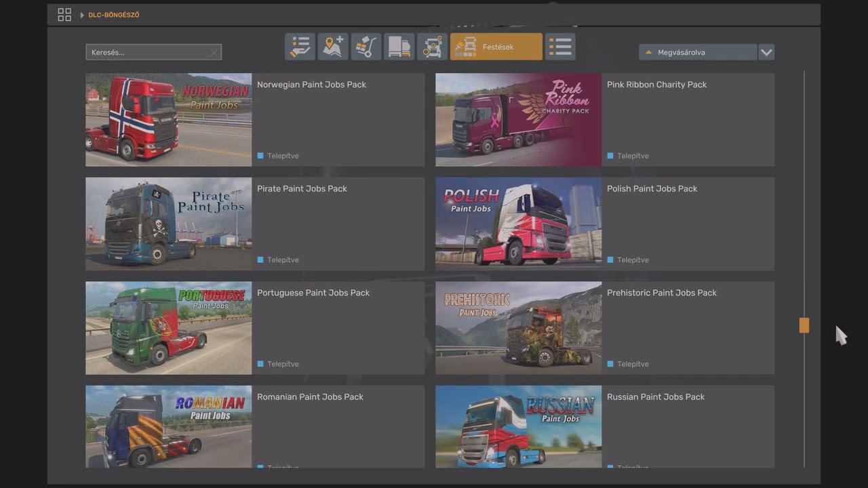
Task: Open the Pirate Paint Jobs Pack thumbnail
Action: [169, 224]
